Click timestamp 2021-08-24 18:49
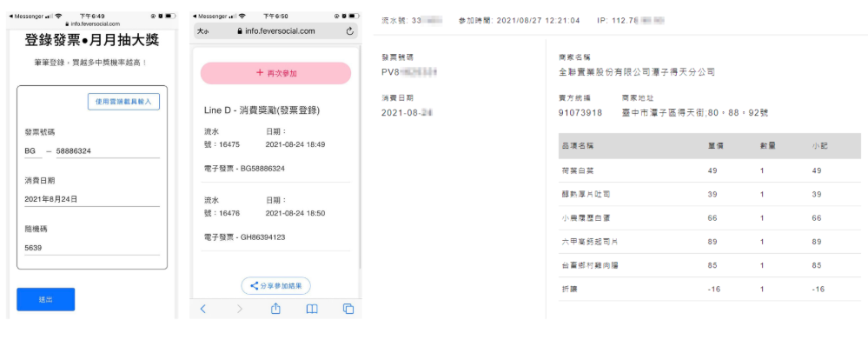 point(295,144)
